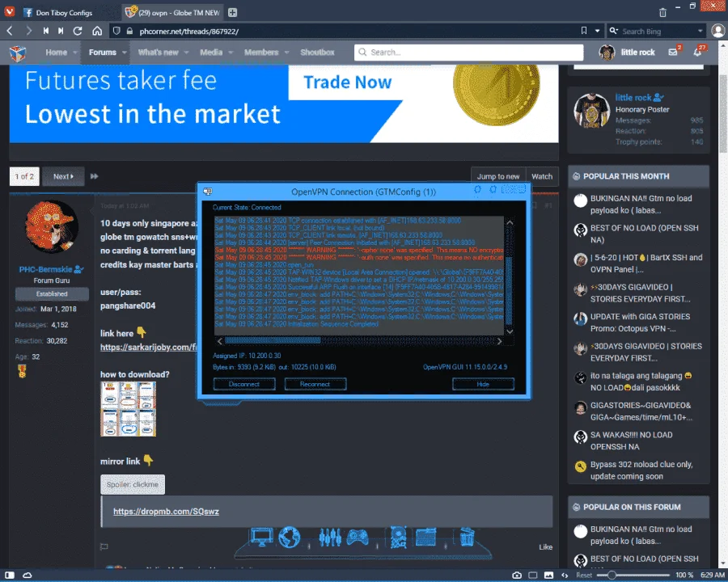
Task: Reset the page zoom level
Action: (583, 575)
